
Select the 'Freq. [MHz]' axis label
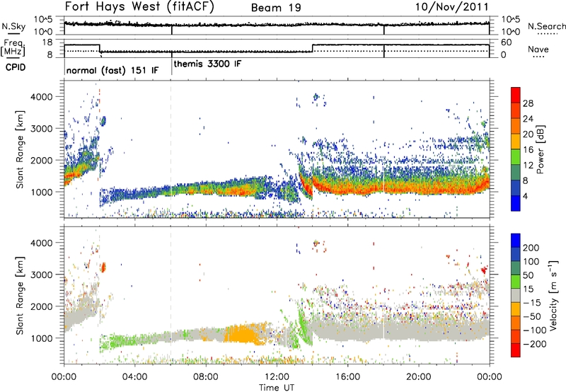[13, 48]
